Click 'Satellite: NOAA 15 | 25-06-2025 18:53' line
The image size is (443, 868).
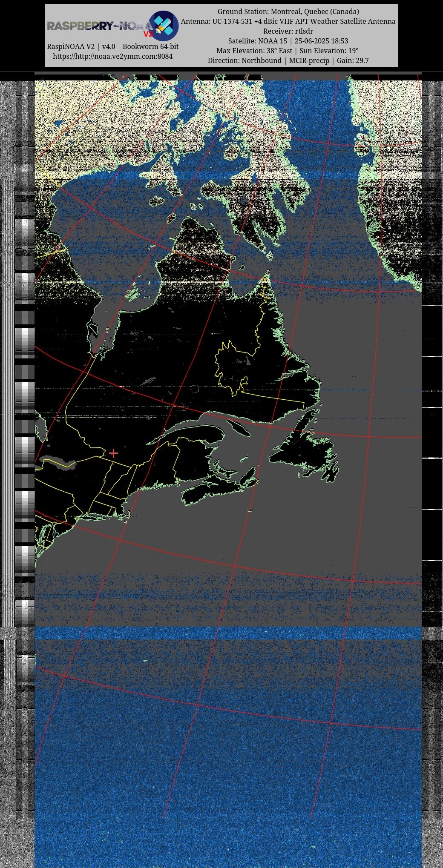coord(288,41)
